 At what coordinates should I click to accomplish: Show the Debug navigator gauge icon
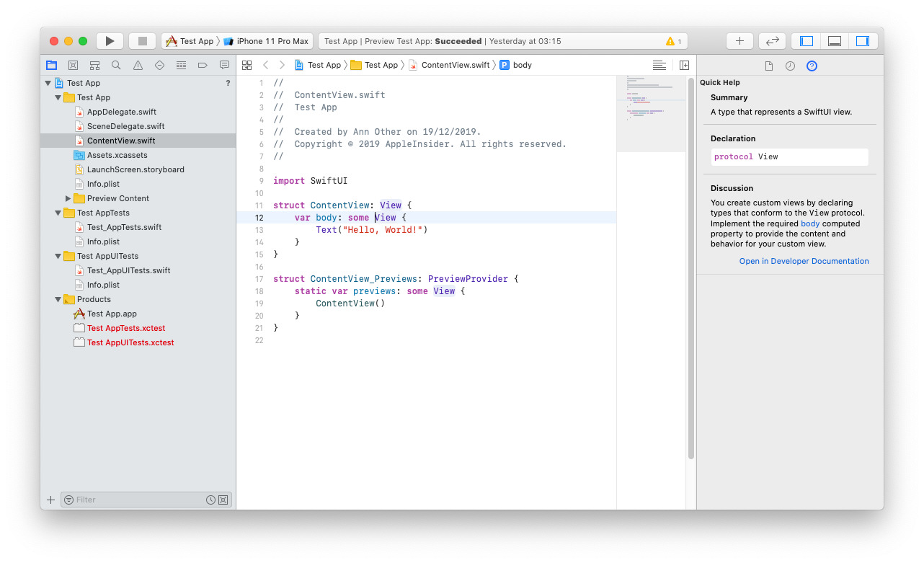coord(181,65)
